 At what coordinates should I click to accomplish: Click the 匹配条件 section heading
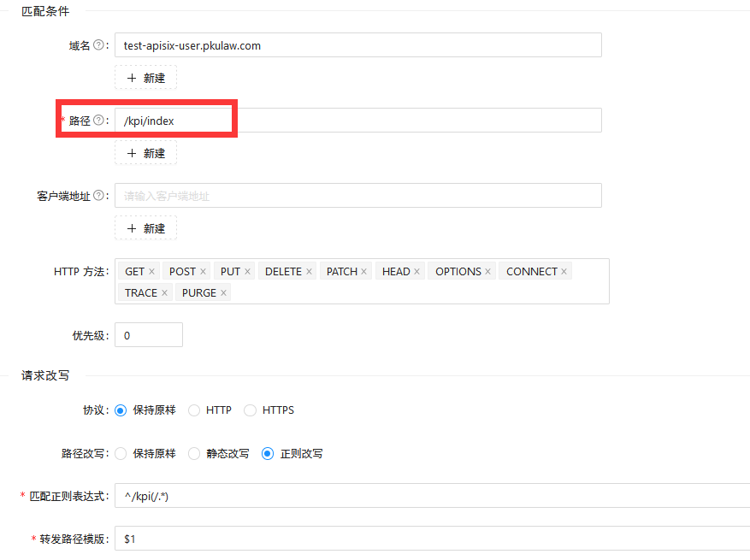45,11
